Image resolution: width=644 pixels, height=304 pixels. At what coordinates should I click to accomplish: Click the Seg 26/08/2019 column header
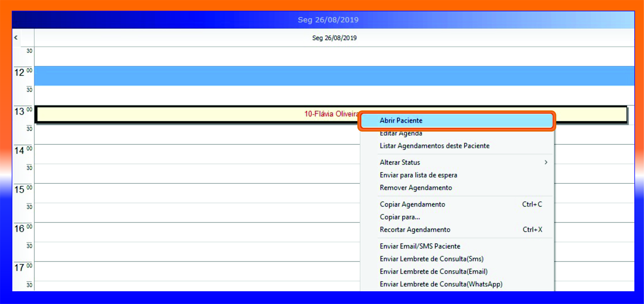(x=334, y=38)
